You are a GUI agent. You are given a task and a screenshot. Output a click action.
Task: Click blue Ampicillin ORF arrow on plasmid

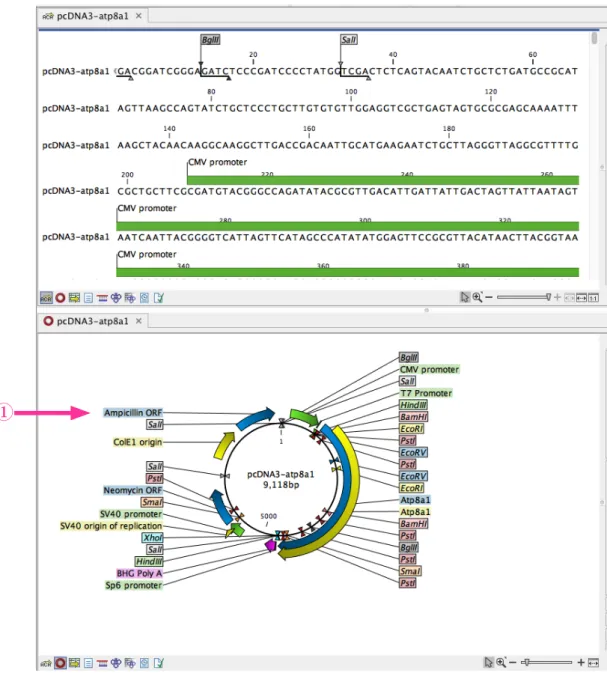point(256,418)
